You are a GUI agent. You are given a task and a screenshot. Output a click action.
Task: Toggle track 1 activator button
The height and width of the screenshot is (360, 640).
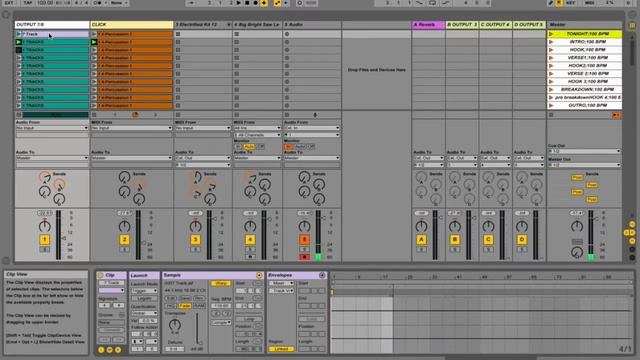tap(44, 240)
